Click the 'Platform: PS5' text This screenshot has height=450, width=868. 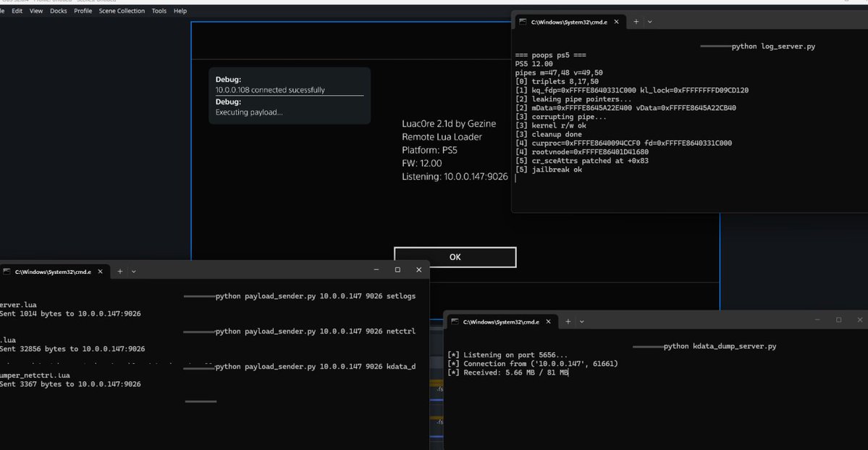pyautogui.click(x=429, y=150)
